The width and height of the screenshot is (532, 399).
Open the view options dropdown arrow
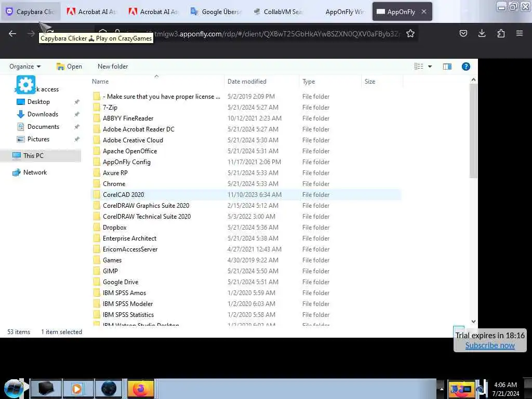click(430, 66)
